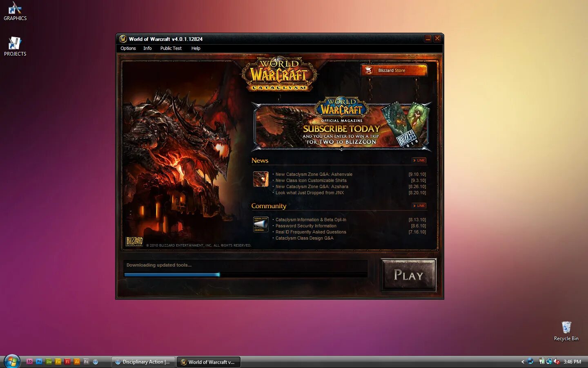This screenshot has height=368, width=588.
Task: Click the World of Warcraft Cataclysm logo
Action: click(279, 74)
